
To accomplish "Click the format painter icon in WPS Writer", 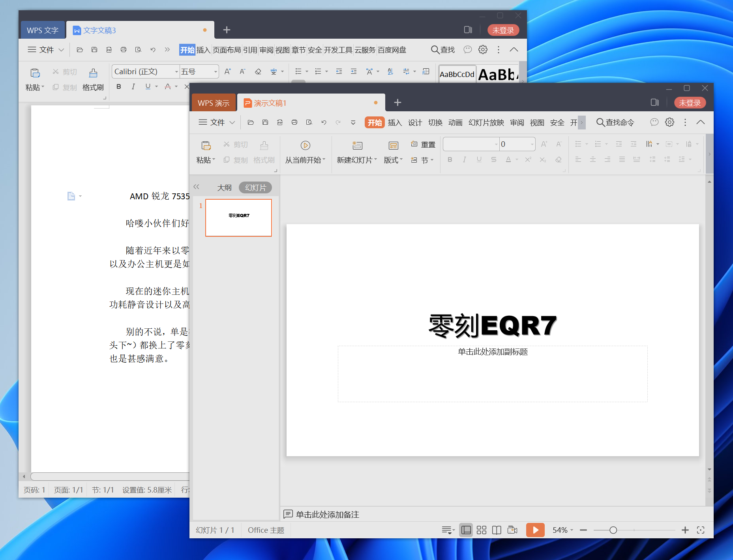I will pyautogui.click(x=93, y=73).
